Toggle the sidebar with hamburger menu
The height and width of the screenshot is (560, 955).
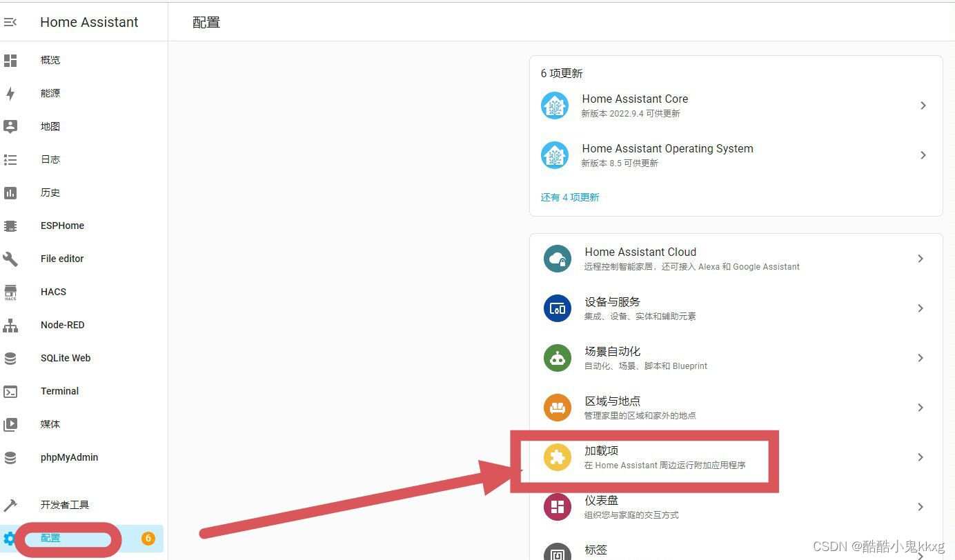click(x=11, y=21)
